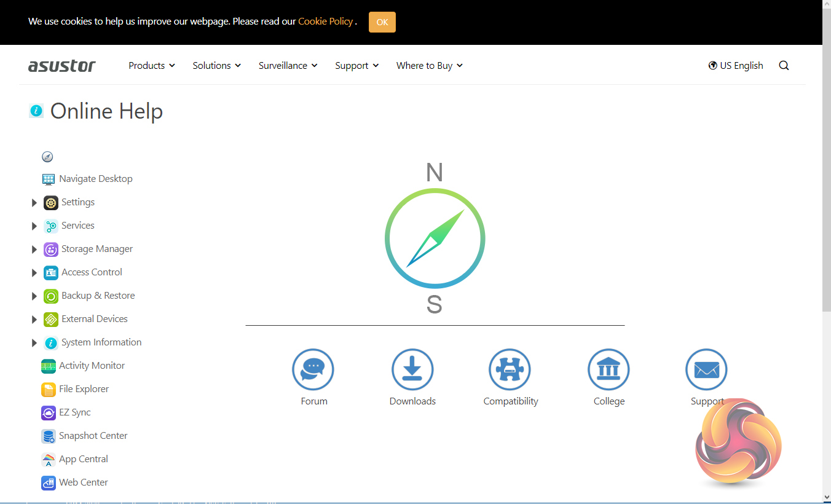Expand the System Information node
The image size is (831, 504).
coord(34,343)
